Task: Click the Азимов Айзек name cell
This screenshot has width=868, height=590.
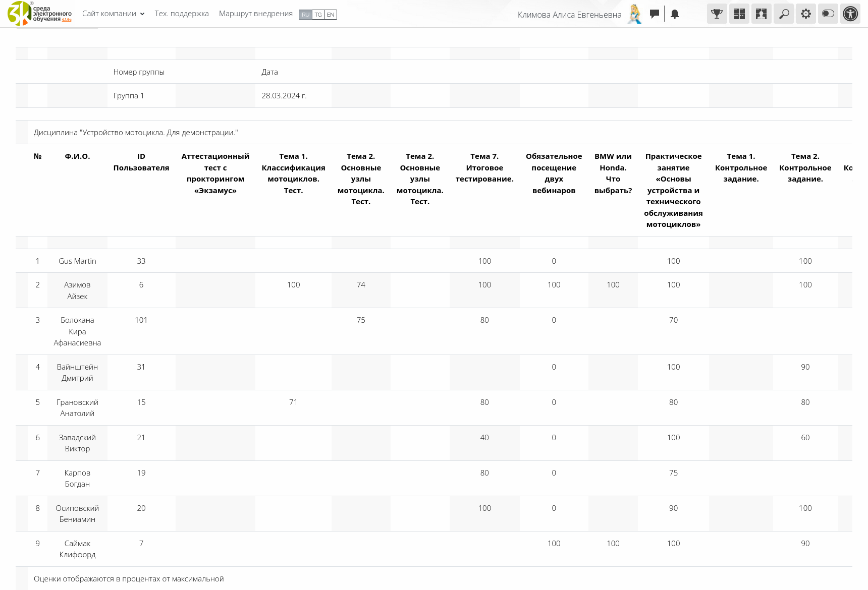Action: [x=77, y=290]
